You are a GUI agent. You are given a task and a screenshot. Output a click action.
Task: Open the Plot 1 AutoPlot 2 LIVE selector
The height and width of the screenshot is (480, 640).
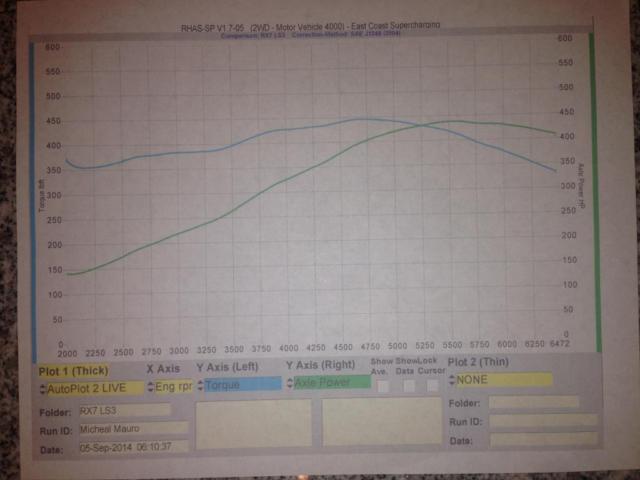tap(95, 388)
